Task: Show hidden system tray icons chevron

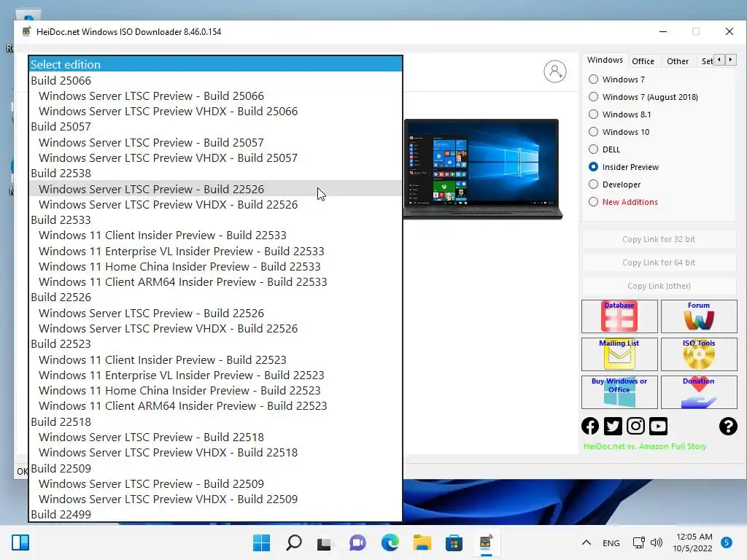Action: pyautogui.click(x=587, y=542)
